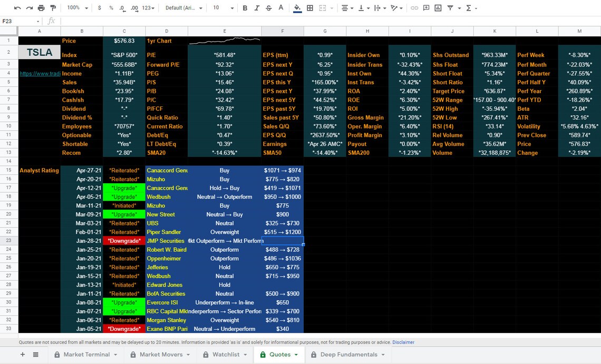This screenshot has width=601, height=364.
Task: Insert a chart with the chart icon
Action: point(438,8)
